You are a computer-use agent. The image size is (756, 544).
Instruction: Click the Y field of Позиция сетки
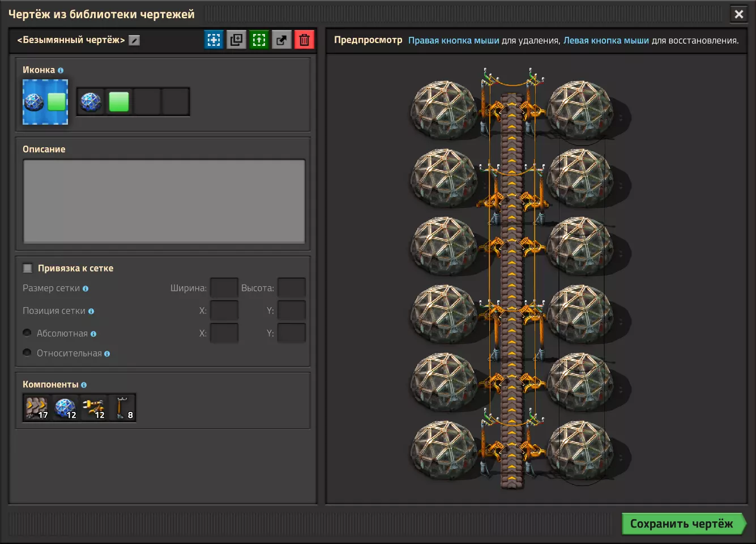[292, 311]
